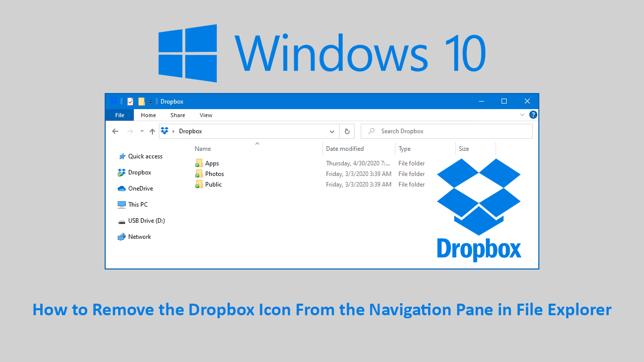
Task: Click the New folder icon in quick access toolbar
Action: pos(141,102)
